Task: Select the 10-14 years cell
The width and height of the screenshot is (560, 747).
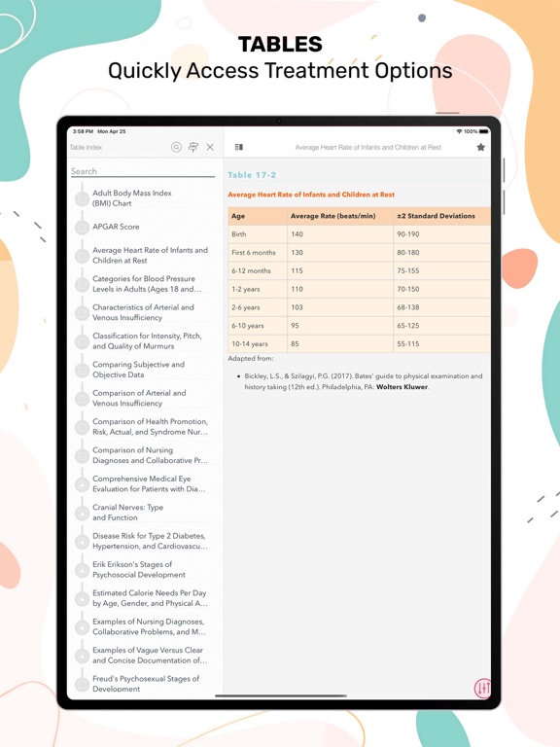Action: point(258,344)
